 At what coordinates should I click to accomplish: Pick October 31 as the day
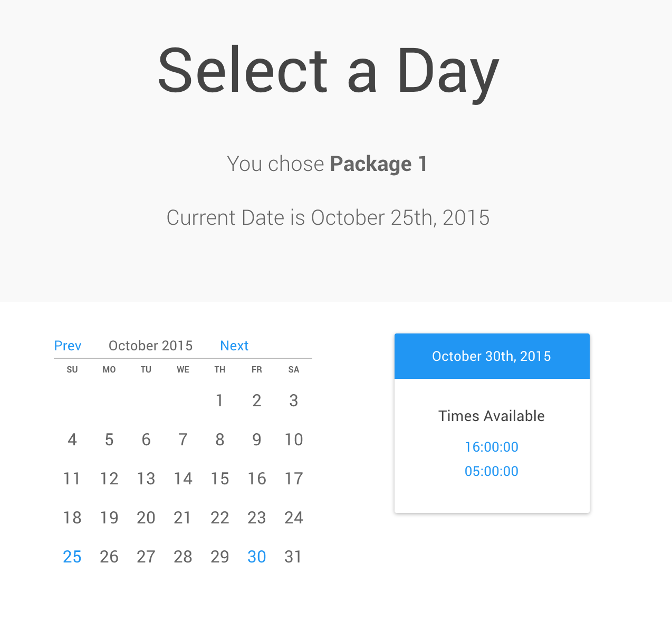pyautogui.click(x=294, y=556)
